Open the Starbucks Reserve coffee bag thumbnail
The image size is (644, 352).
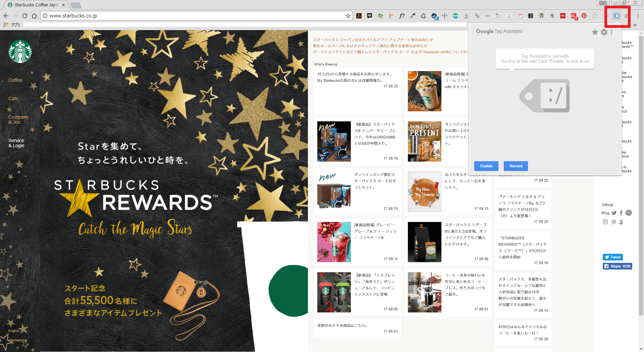(x=425, y=242)
